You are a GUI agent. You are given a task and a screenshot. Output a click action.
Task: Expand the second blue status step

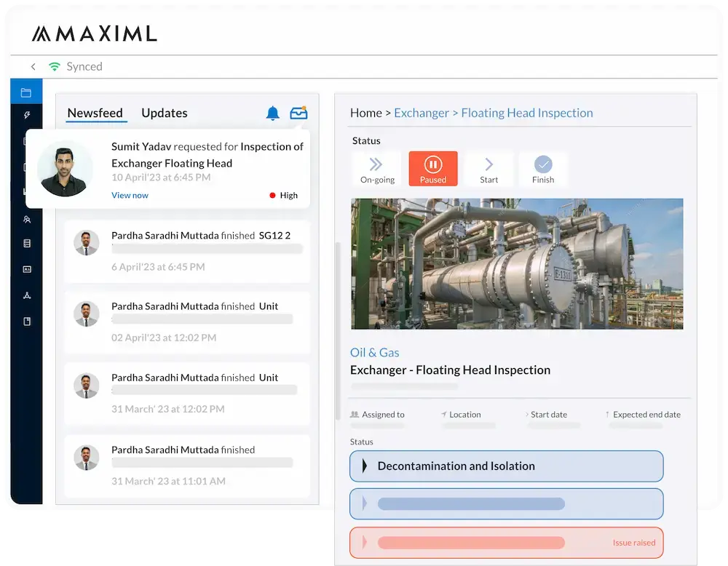click(x=506, y=503)
